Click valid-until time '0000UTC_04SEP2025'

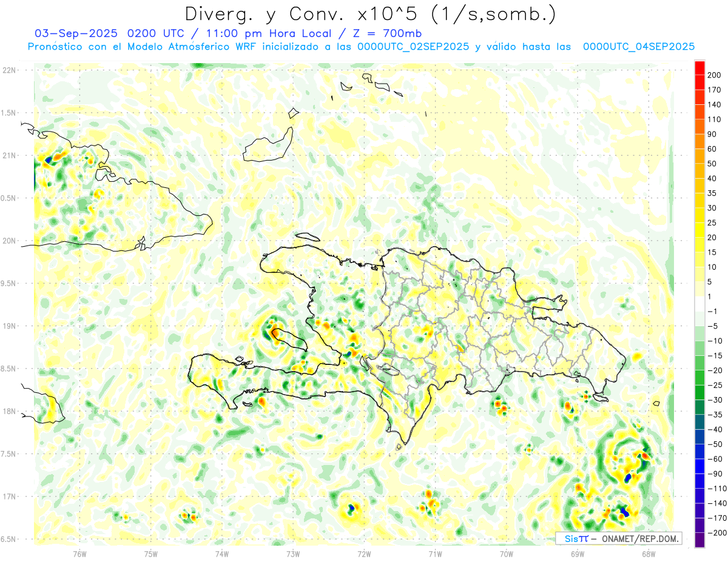tap(638, 47)
